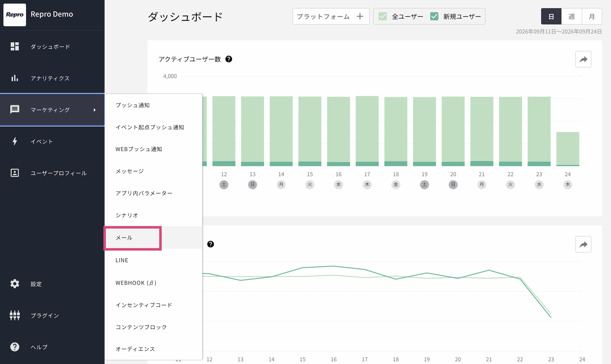
Task: Switch to 日 daily view
Action: (551, 16)
